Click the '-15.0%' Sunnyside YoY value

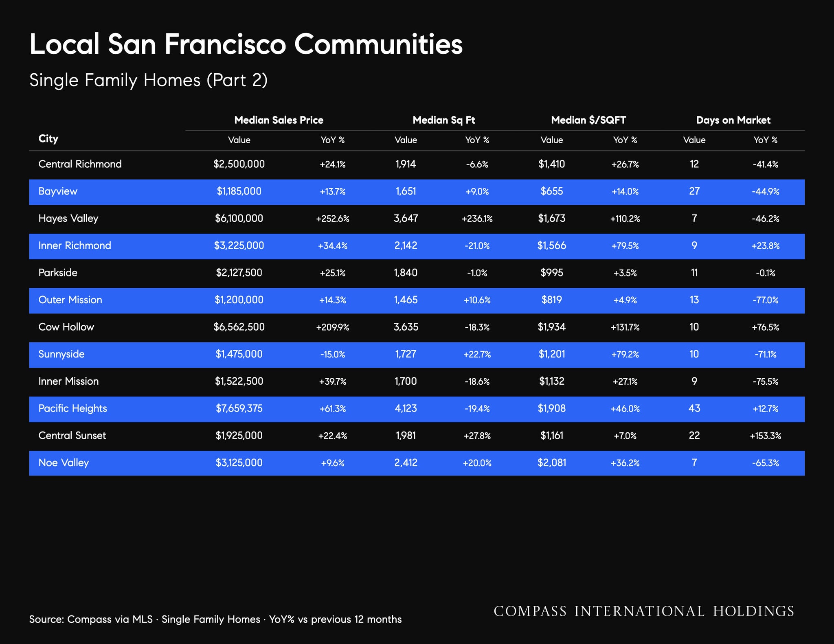click(333, 355)
